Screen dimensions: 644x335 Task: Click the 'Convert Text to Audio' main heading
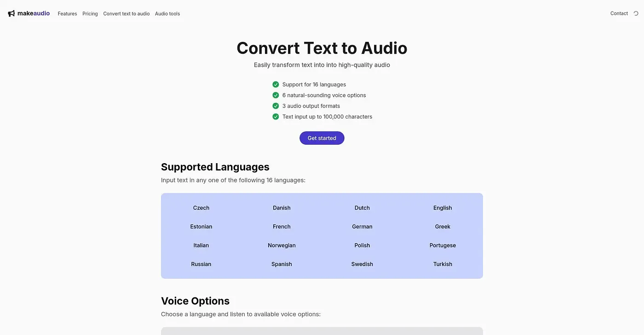[x=322, y=48]
